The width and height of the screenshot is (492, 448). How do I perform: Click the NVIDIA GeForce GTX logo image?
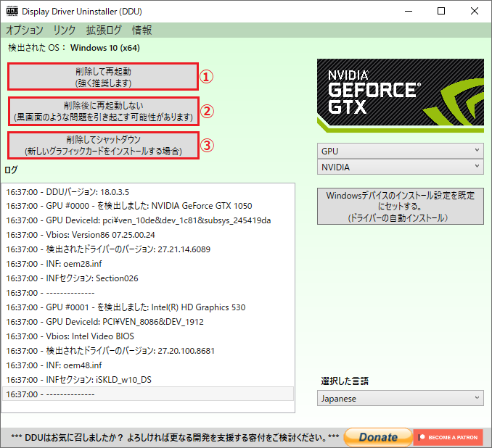(x=401, y=95)
